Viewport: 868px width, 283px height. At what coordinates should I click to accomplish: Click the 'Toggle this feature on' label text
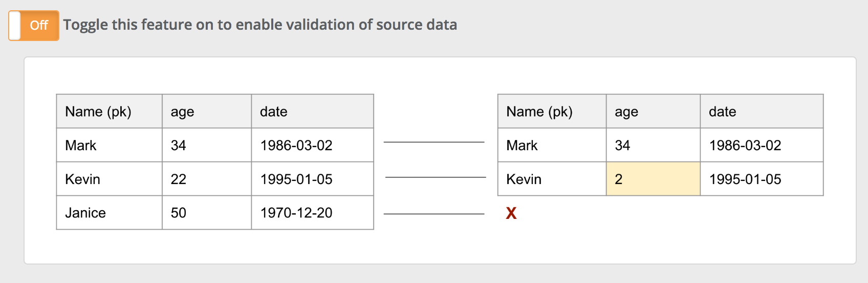259,25
